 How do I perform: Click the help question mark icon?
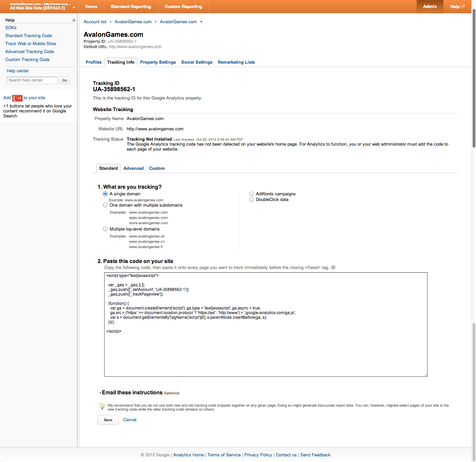click(x=333, y=268)
